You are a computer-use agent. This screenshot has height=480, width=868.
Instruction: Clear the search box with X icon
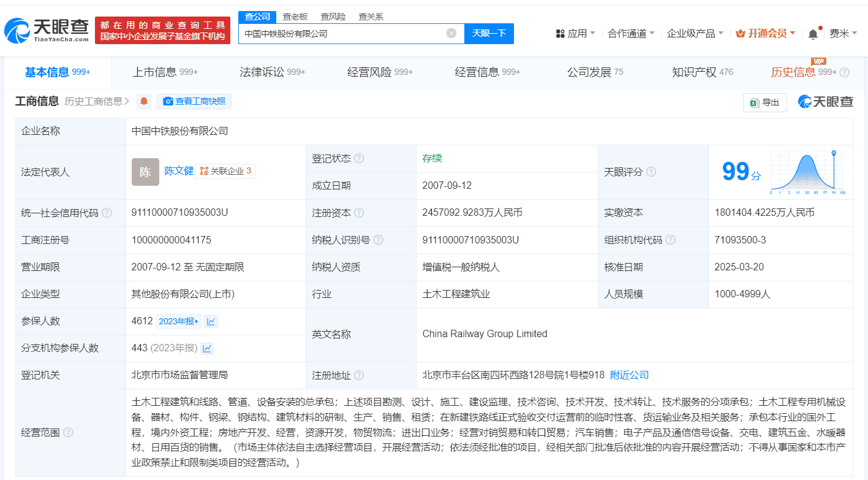[451, 34]
